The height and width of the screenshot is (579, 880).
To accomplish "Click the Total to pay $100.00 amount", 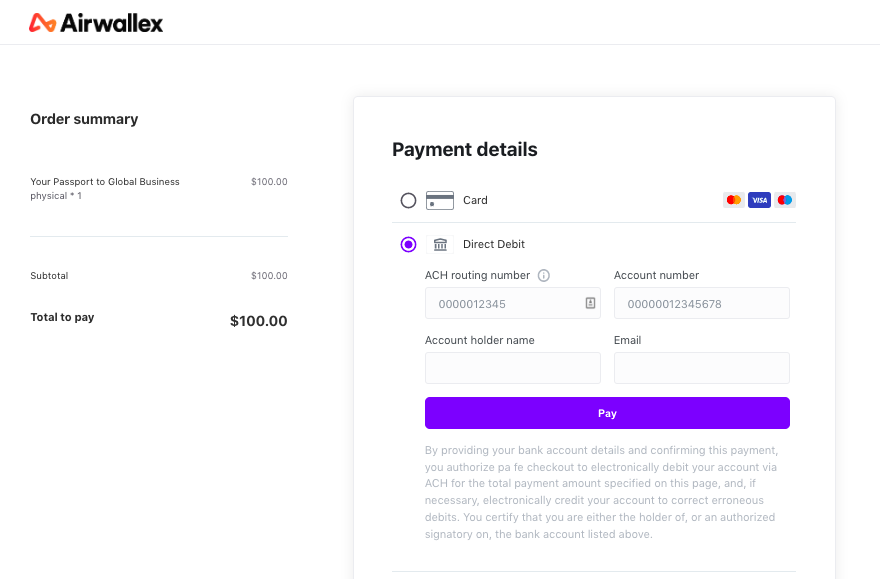I will tap(259, 321).
